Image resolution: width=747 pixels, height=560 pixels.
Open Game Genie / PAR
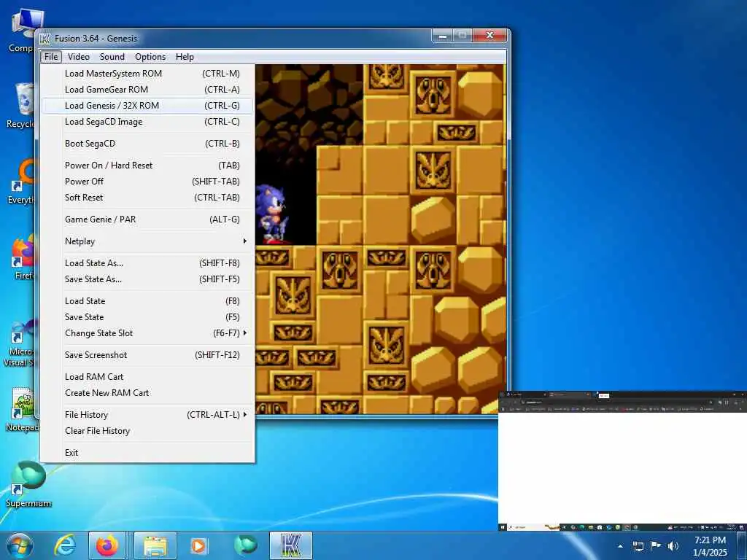point(147,219)
